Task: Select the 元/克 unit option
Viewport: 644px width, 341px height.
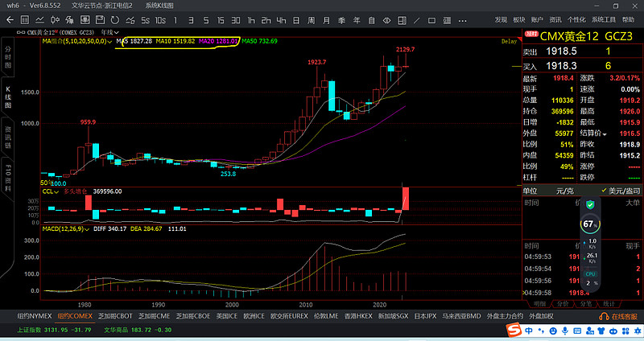Action: point(565,191)
